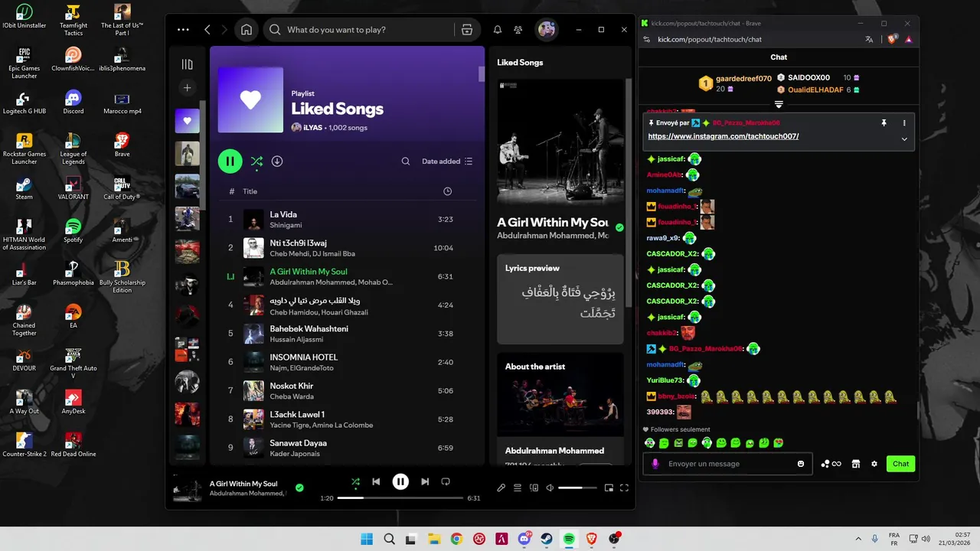Toggle shuffle for Liked Songs playlist
Screen dimensions: 980x551
[x=256, y=161]
